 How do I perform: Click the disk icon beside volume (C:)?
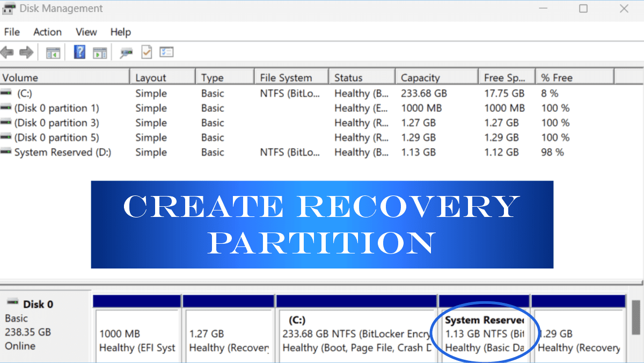(x=5, y=93)
